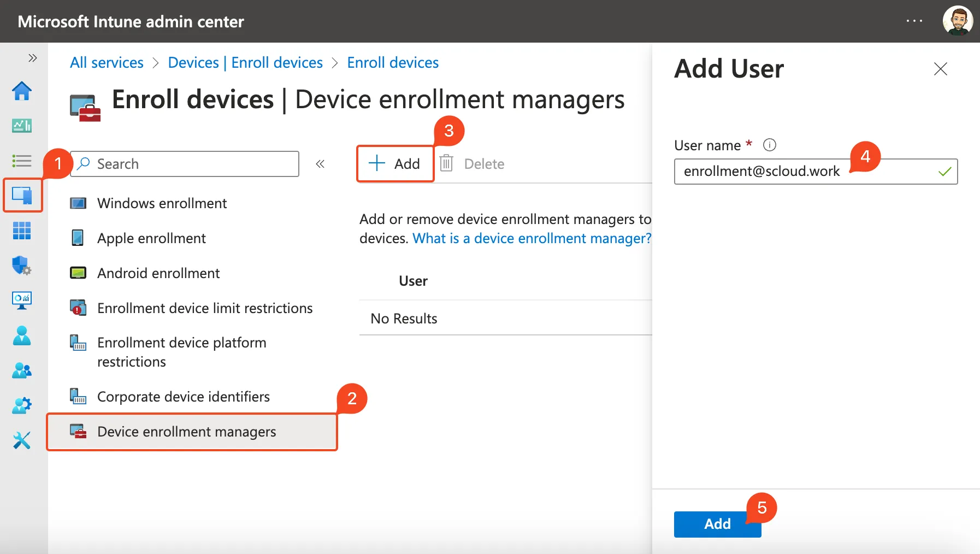Expand the left navigation sidebar

click(33, 58)
